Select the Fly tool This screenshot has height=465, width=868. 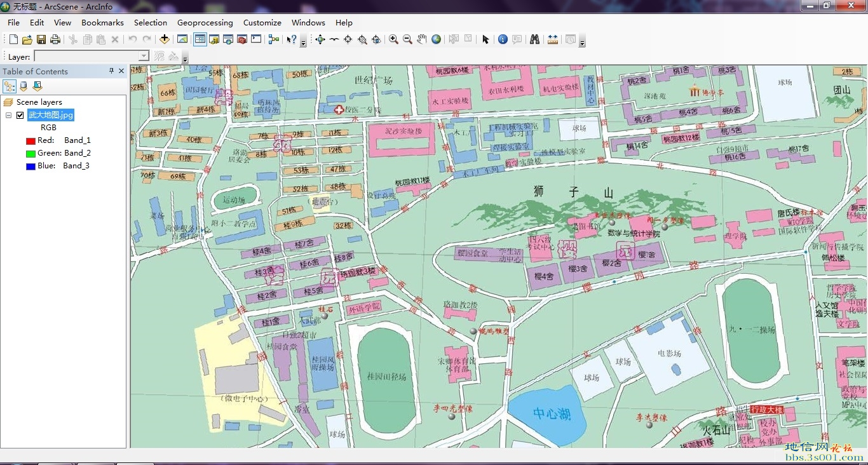(x=334, y=39)
